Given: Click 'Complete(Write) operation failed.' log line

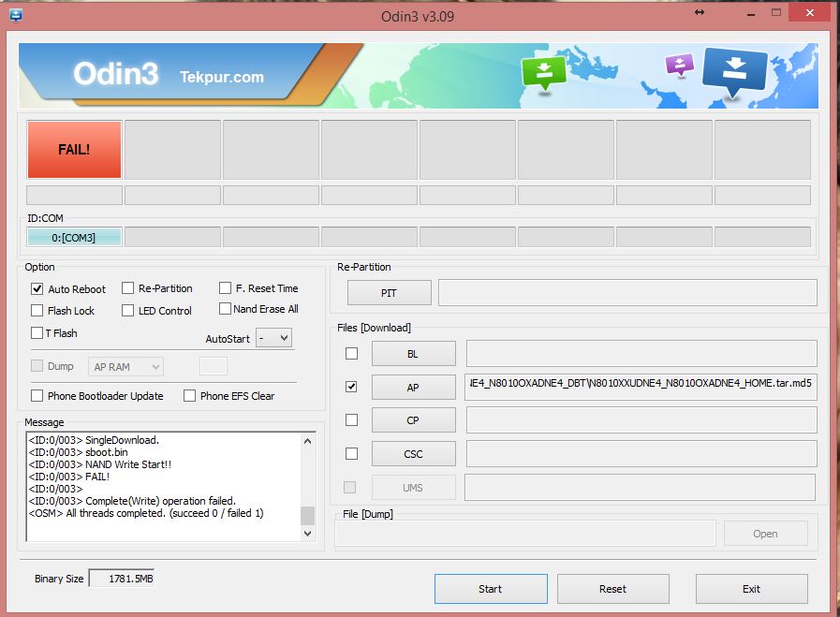Looking at the screenshot, I should coord(132,501).
